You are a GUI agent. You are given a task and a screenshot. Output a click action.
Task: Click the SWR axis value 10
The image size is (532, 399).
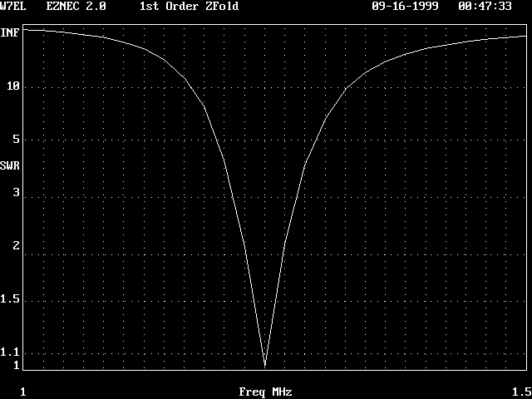click(13, 86)
